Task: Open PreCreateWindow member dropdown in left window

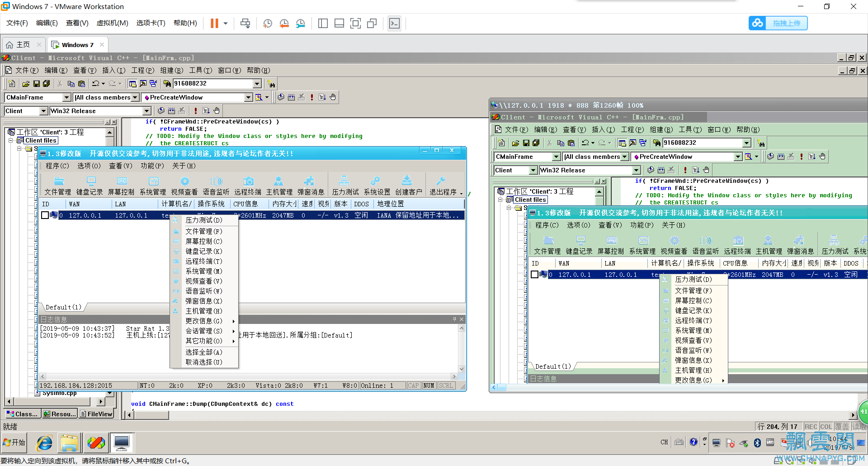Action: [248, 97]
